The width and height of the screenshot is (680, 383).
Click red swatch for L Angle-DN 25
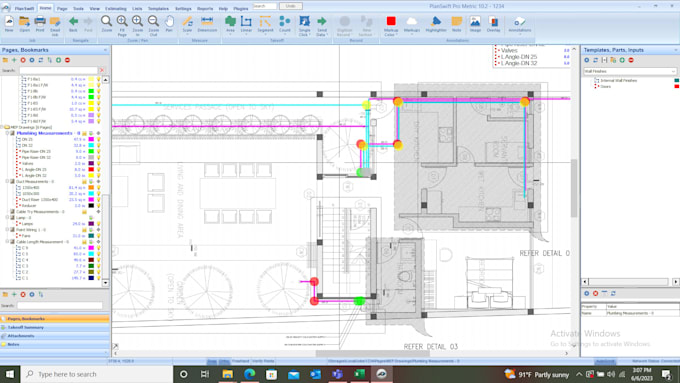click(91, 170)
